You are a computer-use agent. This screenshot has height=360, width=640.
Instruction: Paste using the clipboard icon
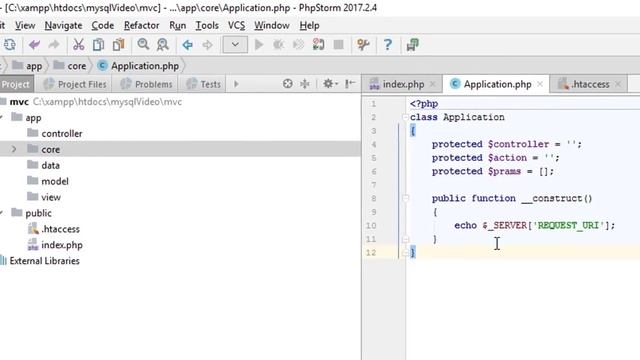click(x=118, y=44)
